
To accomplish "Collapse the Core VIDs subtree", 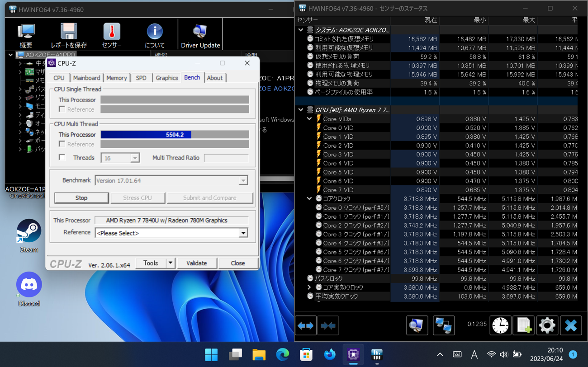I will tap(309, 119).
